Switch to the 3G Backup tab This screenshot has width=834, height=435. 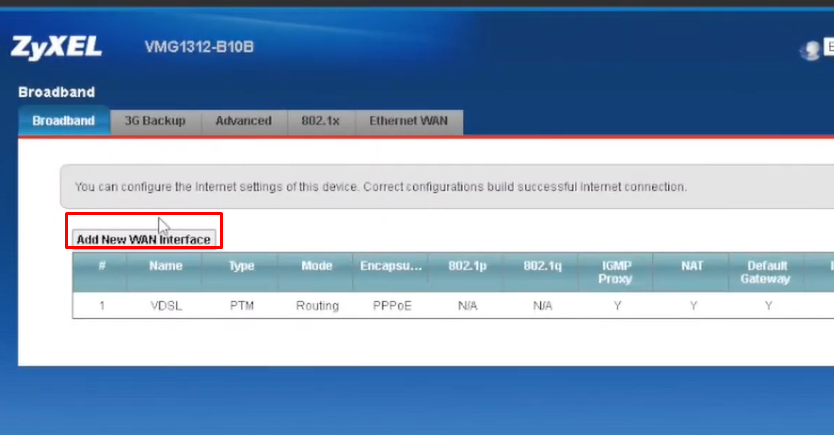click(155, 121)
